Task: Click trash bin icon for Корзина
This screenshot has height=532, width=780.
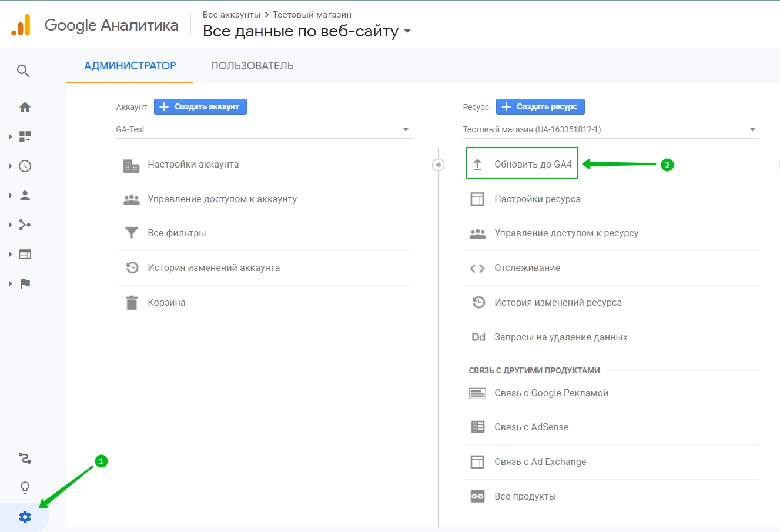Action: [x=132, y=303]
